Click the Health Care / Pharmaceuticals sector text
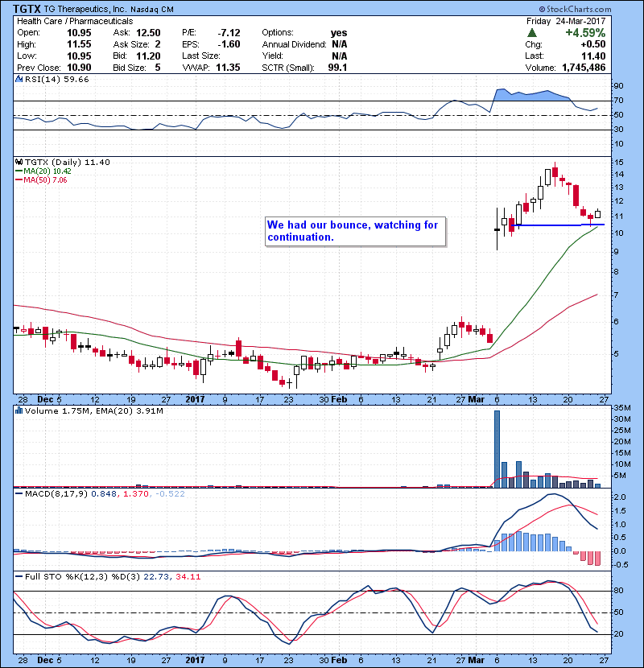This screenshot has height=668, width=644. (x=75, y=21)
